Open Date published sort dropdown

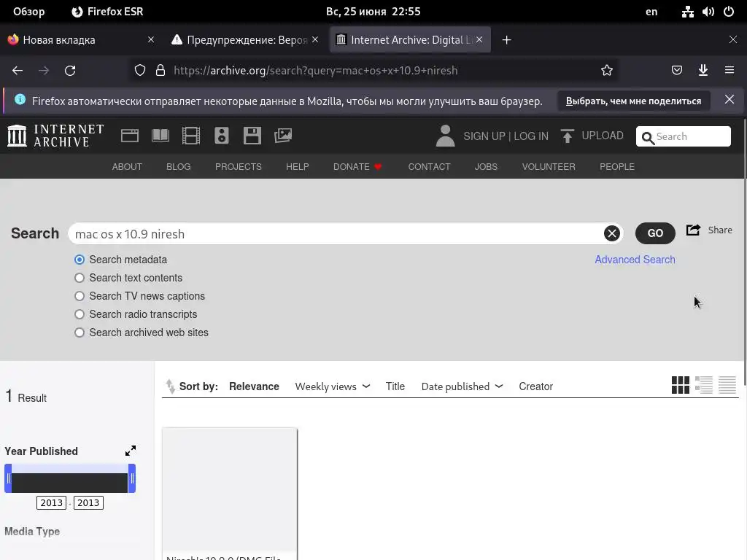click(462, 386)
